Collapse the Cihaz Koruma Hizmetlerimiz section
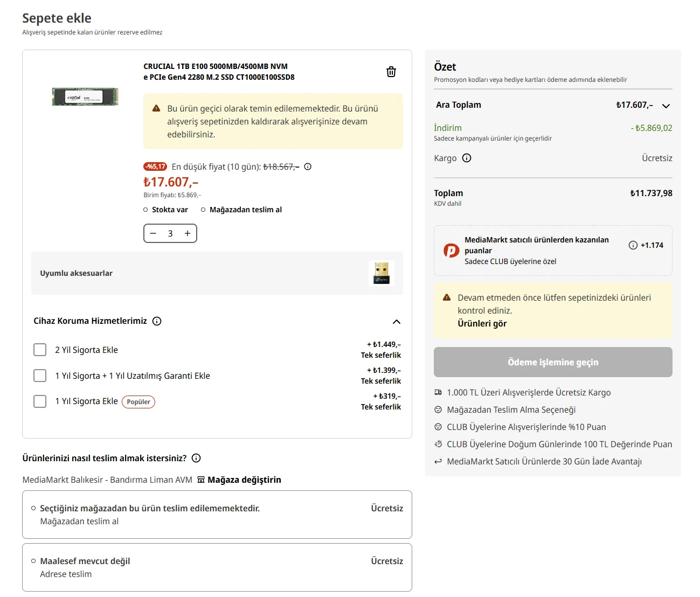 397,322
